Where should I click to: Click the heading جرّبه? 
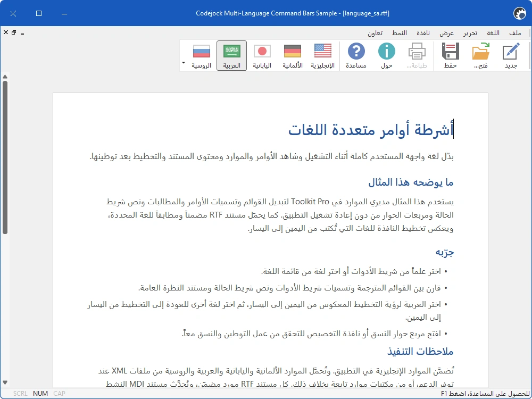pos(445,252)
